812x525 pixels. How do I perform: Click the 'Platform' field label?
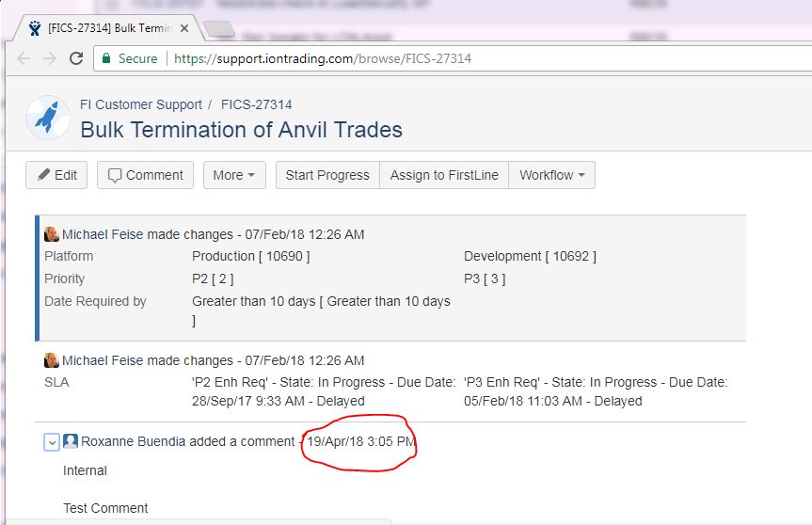pyautogui.click(x=69, y=256)
